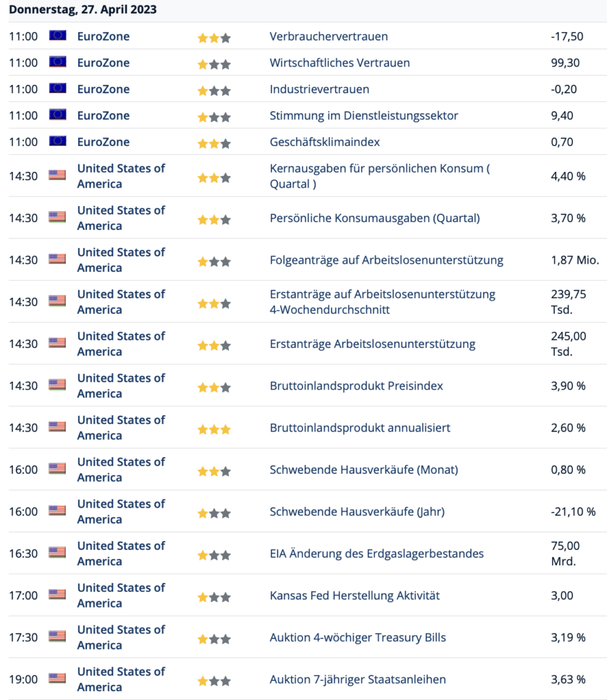Click the star rating for Geschäftsklimaindex

pyautogui.click(x=214, y=144)
